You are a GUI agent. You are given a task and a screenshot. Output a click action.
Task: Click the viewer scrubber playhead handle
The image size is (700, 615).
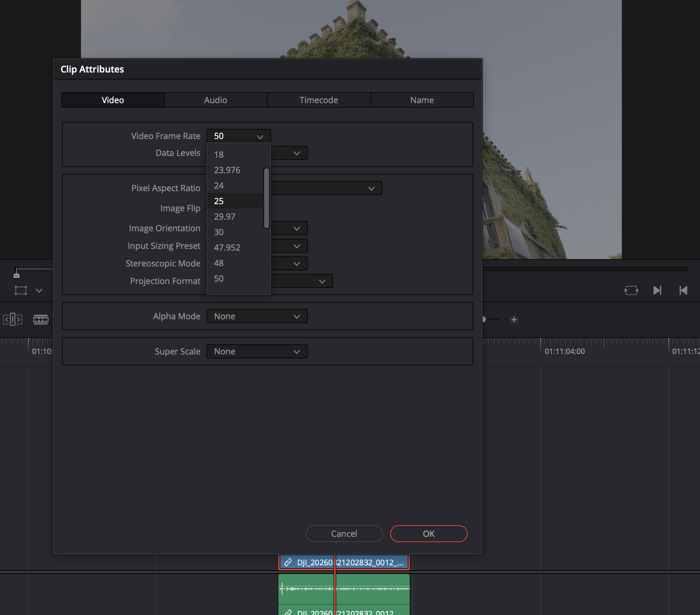tap(17, 273)
